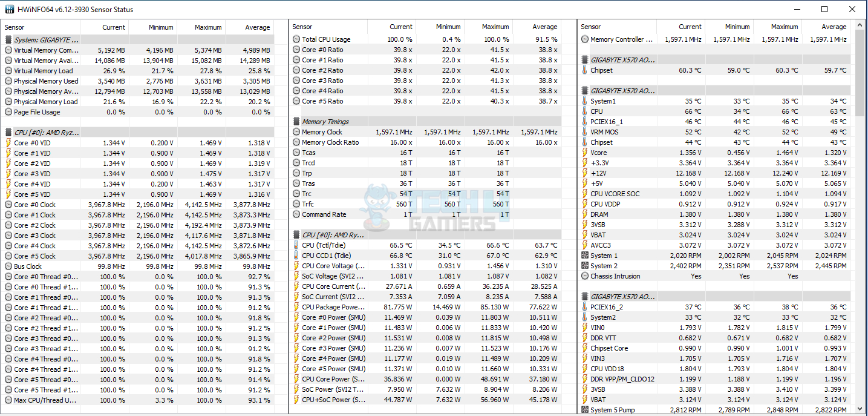Click the CPU VDD18 row label
Screen dimensions: 868x416
[606, 369]
